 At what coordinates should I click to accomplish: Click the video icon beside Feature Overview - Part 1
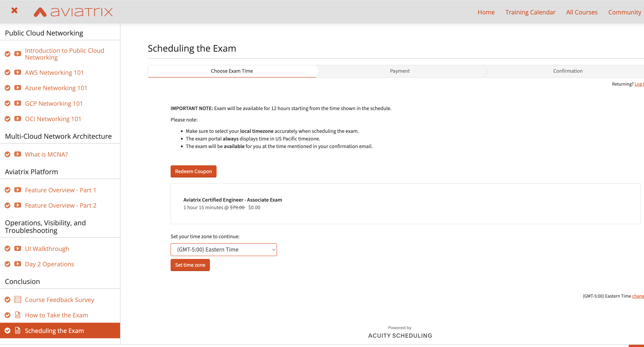tap(18, 190)
